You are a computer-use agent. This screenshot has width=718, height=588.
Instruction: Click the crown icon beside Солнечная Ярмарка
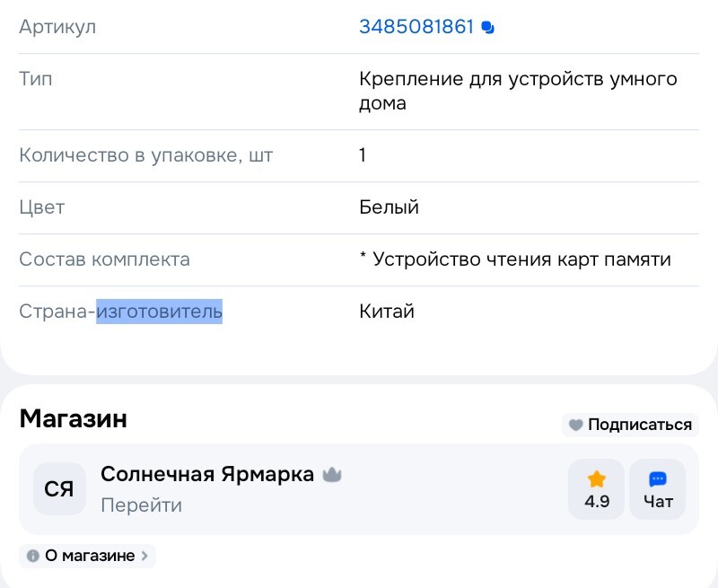pyautogui.click(x=332, y=473)
